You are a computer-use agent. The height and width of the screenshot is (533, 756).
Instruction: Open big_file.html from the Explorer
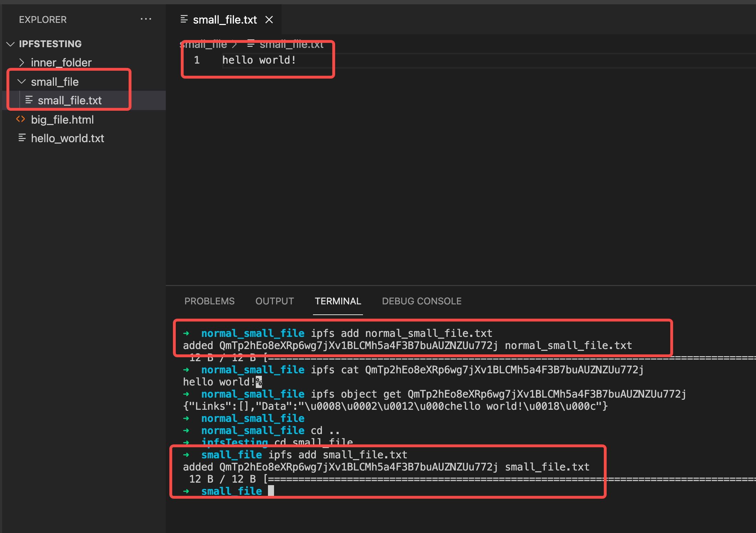coord(62,120)
